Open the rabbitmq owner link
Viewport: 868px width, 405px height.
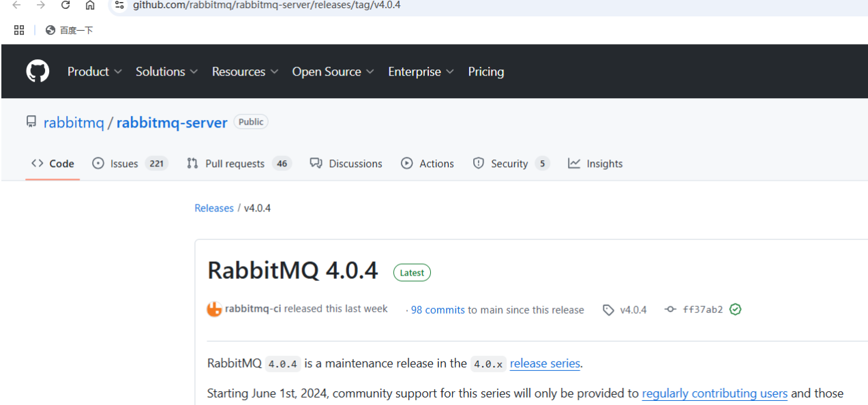point(74,123)
